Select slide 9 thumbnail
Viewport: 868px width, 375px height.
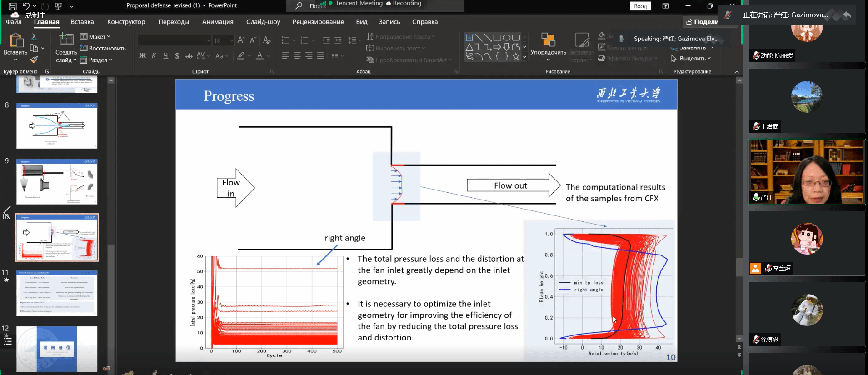pos(57,181)
